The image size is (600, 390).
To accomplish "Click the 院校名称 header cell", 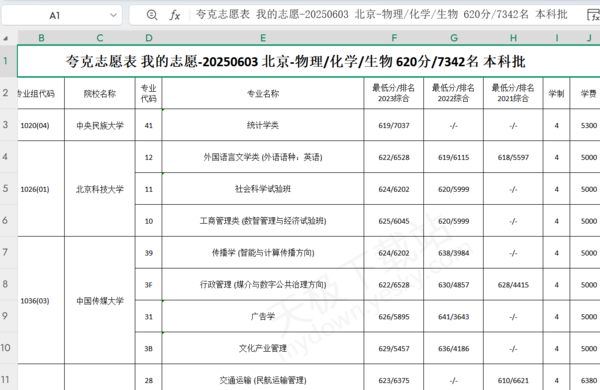I will [100, 93].
